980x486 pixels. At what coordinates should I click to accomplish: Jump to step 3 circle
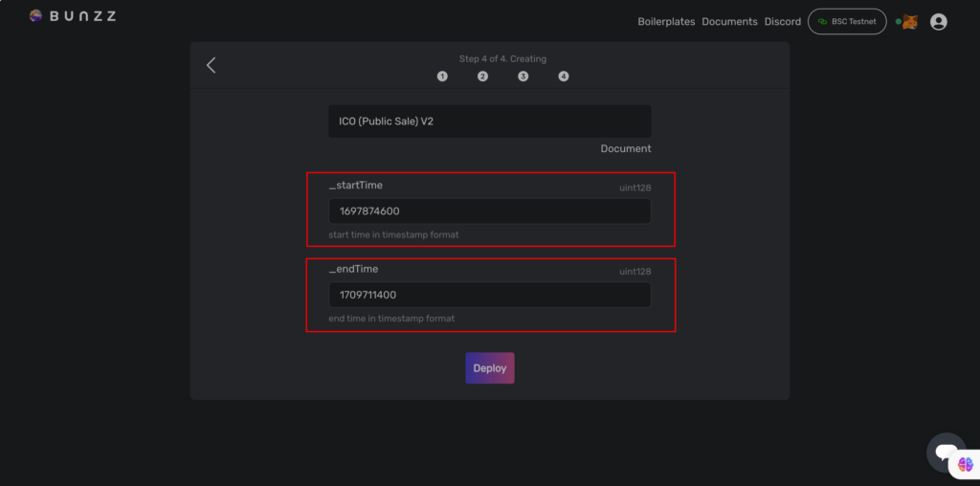coord(523,77)
